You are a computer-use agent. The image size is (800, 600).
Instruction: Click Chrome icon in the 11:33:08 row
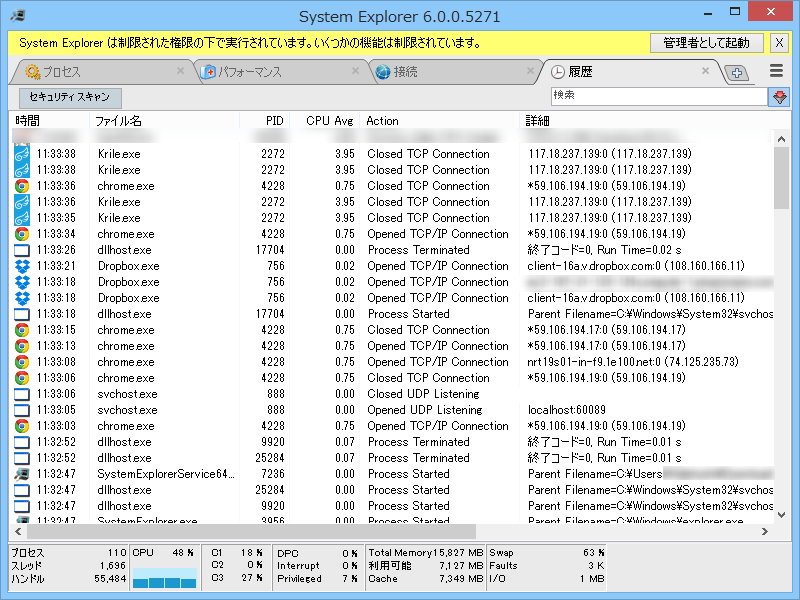click(x=21, y=362)
